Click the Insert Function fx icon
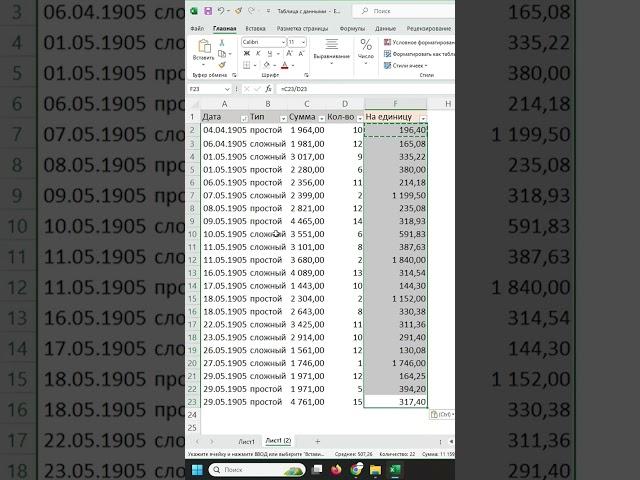This screenshot has width=640, height=480. tap(268, 89)
